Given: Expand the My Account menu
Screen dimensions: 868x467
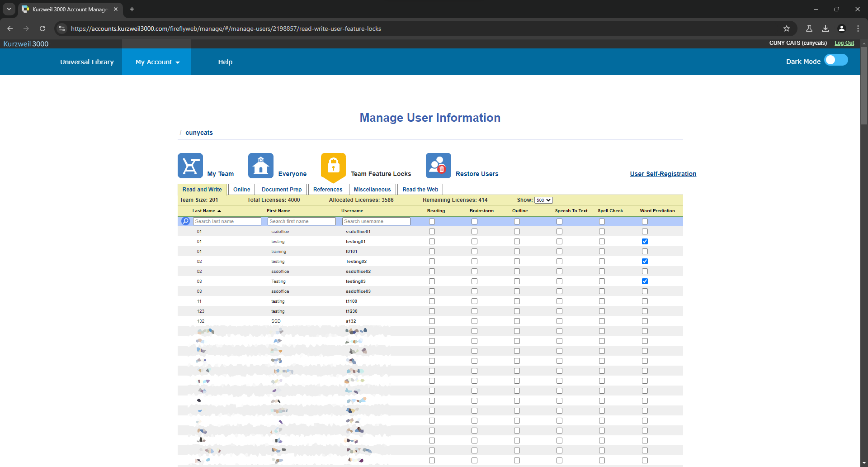Looking at the screenshot, I should (x=157, y=62).
